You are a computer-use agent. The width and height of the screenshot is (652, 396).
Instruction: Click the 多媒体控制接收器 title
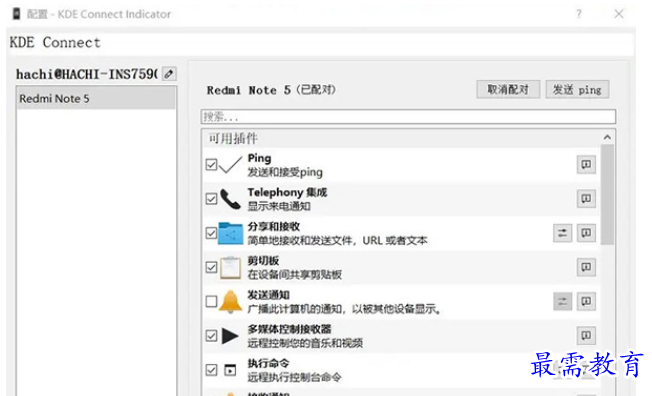[x=289, y=329]
